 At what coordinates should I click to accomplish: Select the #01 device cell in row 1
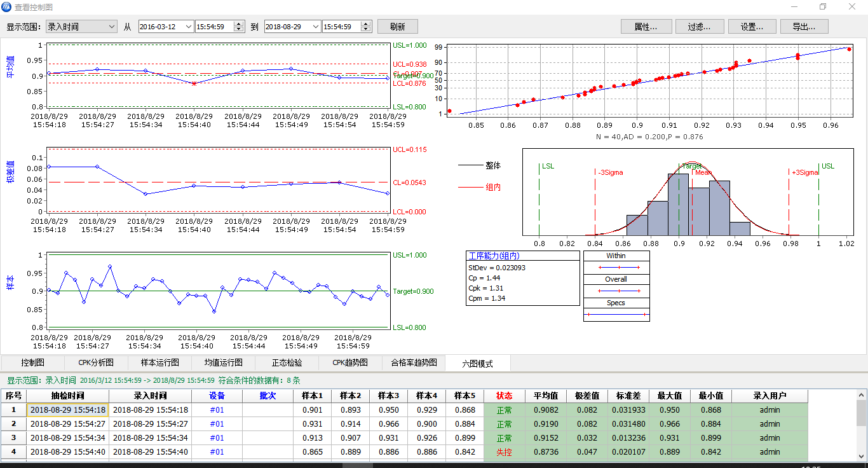click(x=217, y=410)
